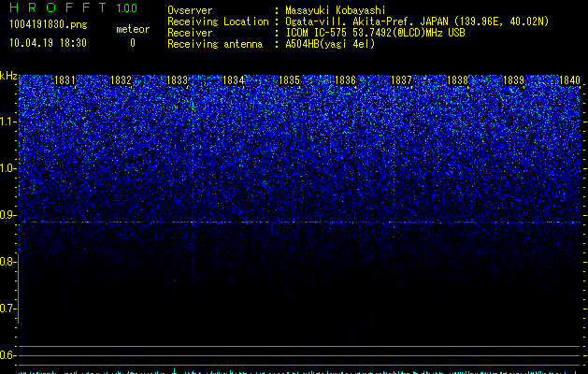
Task: Select the A504HB(yagi 4el) antenna value
Action: (x=330, y=44)
